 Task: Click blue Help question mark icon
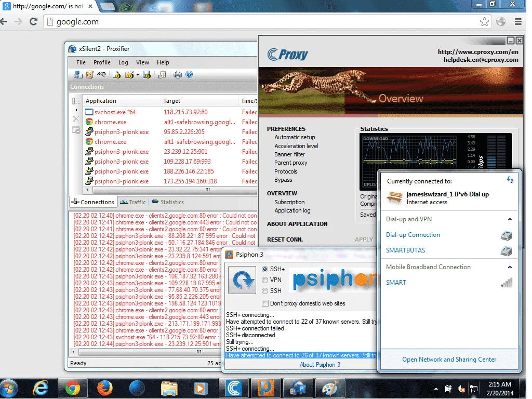pos(189,75)
